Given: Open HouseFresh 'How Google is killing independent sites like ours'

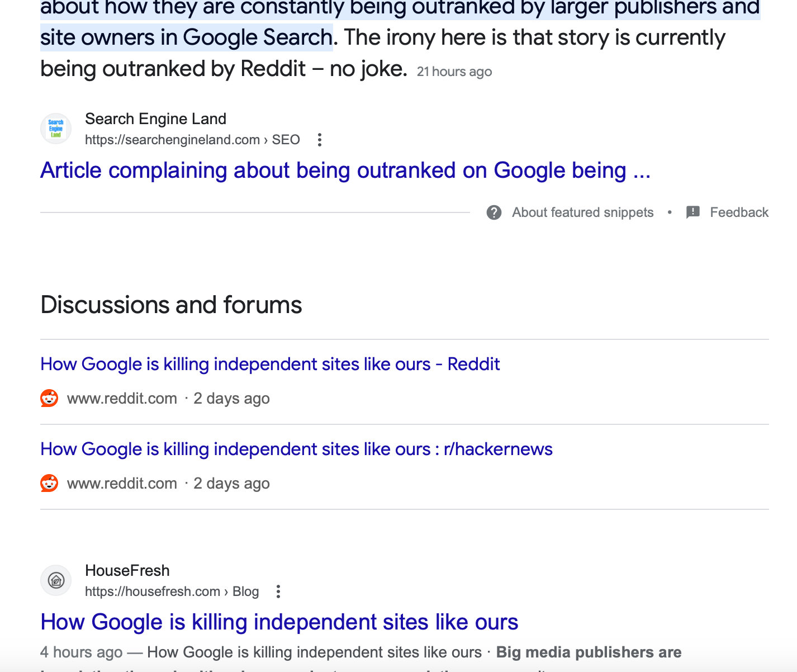Looking at the screenshot, I should [x=279, y=622].
